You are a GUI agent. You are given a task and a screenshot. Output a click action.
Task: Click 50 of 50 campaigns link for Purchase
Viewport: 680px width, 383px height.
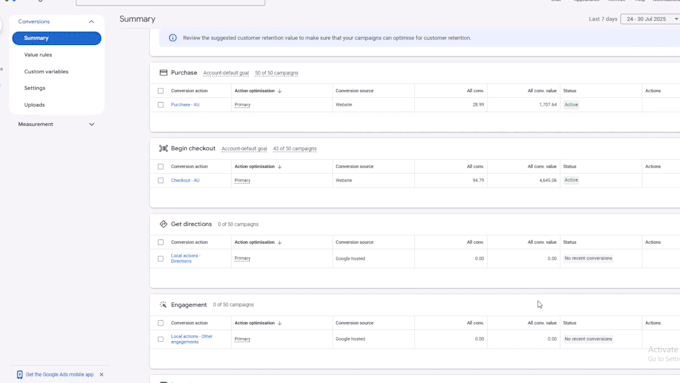click(x=277, y=73)
